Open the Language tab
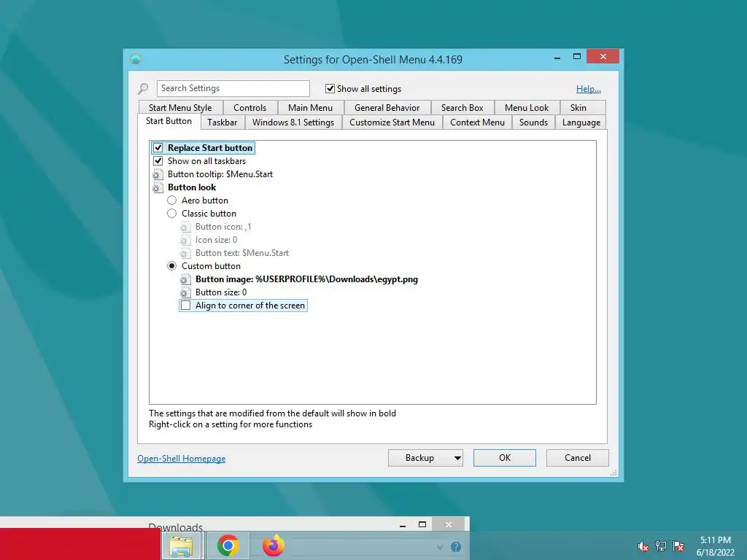 581,122
